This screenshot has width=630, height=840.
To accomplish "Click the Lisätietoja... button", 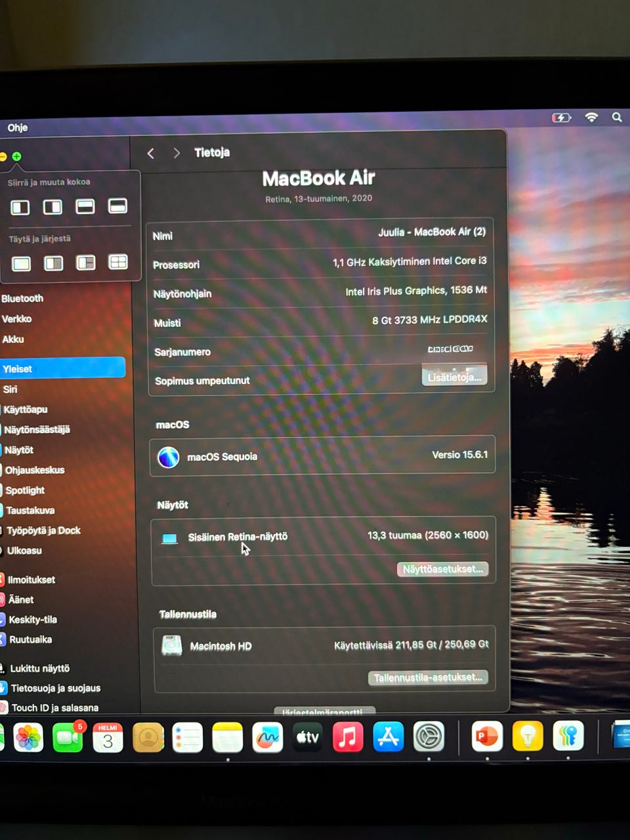I will click(x=454, y=377).
